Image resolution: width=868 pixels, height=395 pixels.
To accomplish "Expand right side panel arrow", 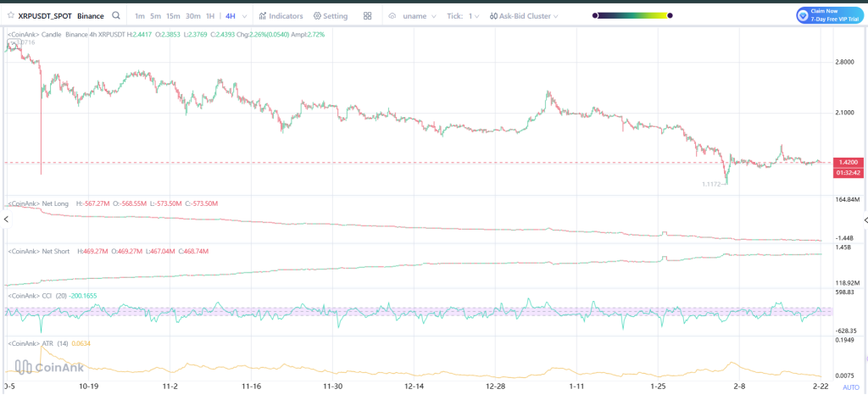I will [x=862, y=220].
